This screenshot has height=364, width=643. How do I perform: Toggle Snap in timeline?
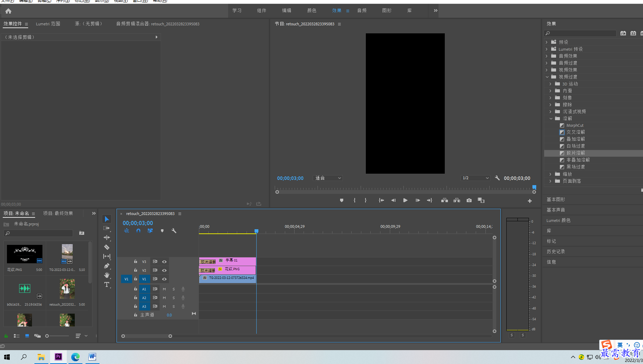[138, 231]
